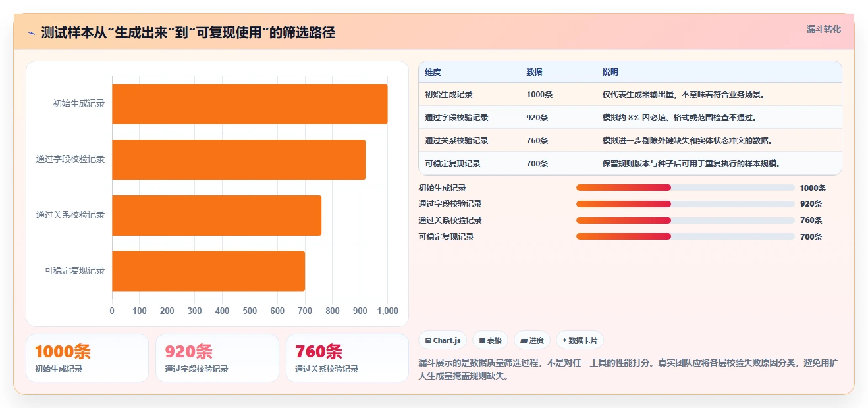Click the 1000条 value beside the progress bar
This screenshot has width=868, height=408.
click(x=813, y=188)
